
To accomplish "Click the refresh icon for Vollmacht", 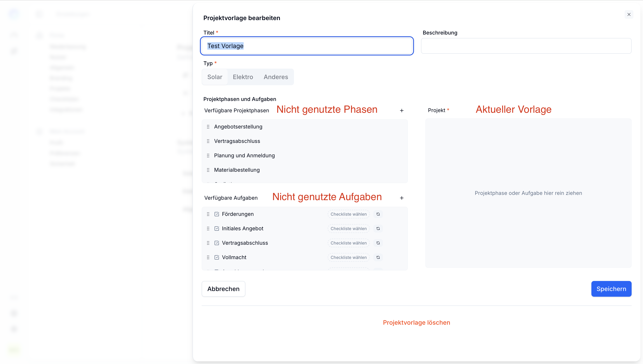I will click(378, 258).
